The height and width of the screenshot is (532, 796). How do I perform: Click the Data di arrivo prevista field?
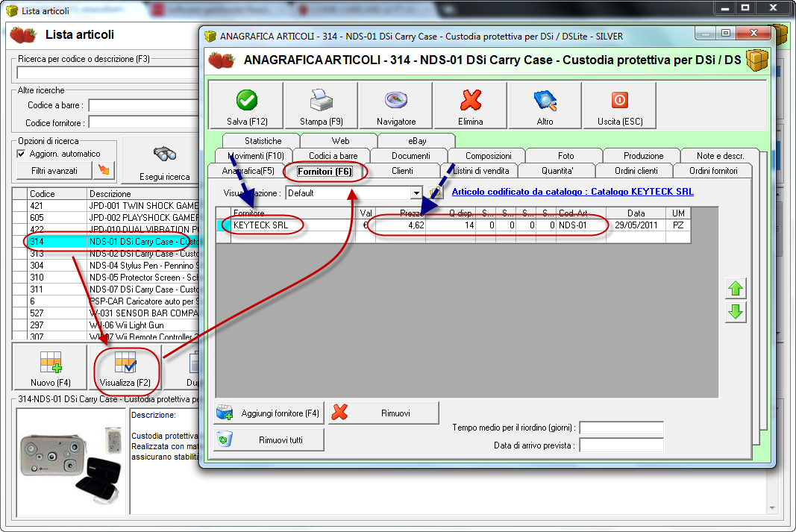(x=621, y=445)
